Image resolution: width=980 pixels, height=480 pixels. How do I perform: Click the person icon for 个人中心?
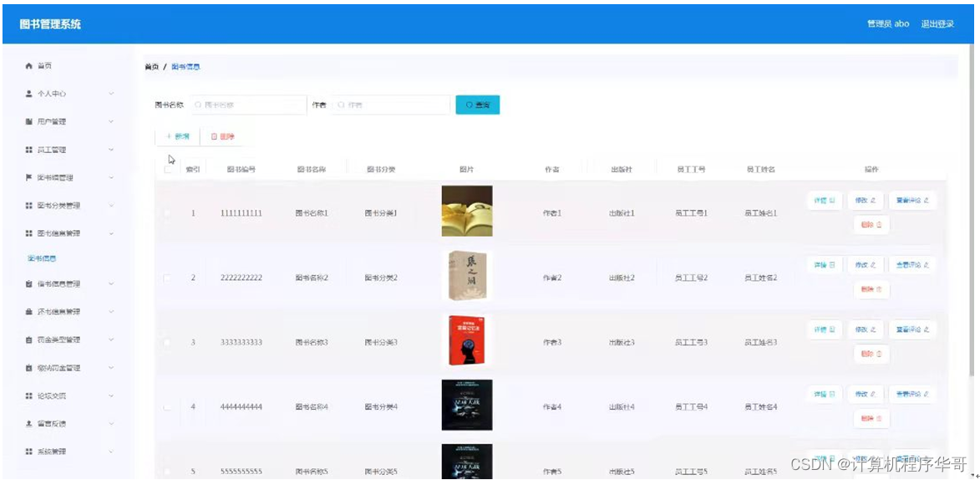pyautogui.click(x=28, y=94)
